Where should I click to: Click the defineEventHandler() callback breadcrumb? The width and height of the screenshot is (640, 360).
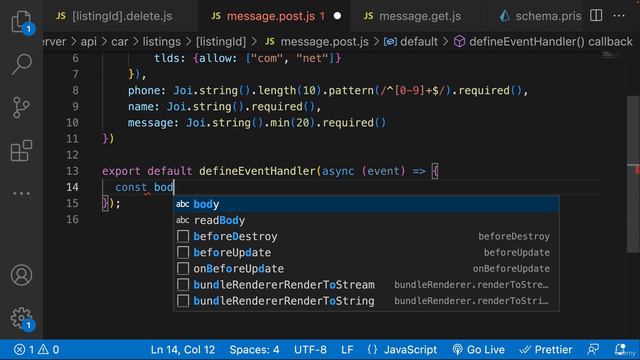(543, 42)
